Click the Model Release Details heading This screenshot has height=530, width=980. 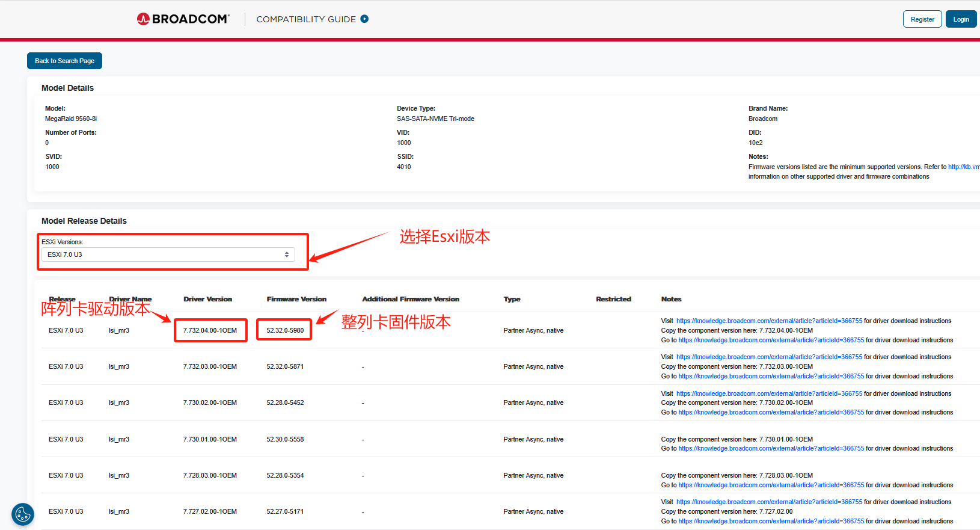pos(84,221)
